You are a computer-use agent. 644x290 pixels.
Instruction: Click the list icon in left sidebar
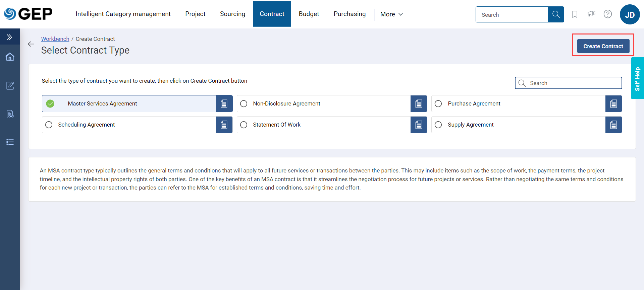pos(10,142)
